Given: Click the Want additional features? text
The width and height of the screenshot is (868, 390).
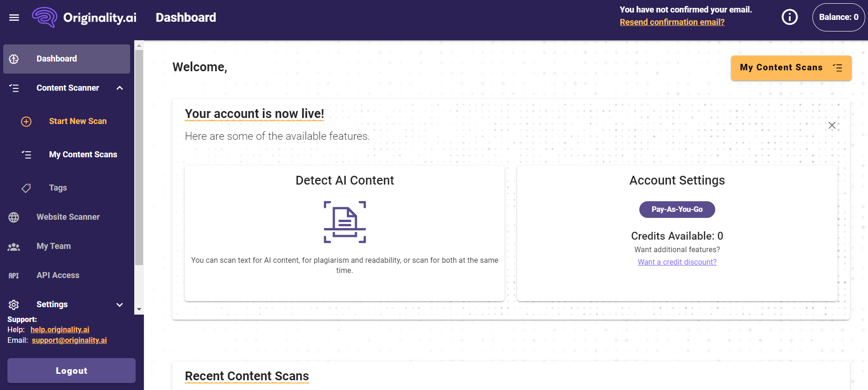Looking at the screenshot, I should point(677,249).
